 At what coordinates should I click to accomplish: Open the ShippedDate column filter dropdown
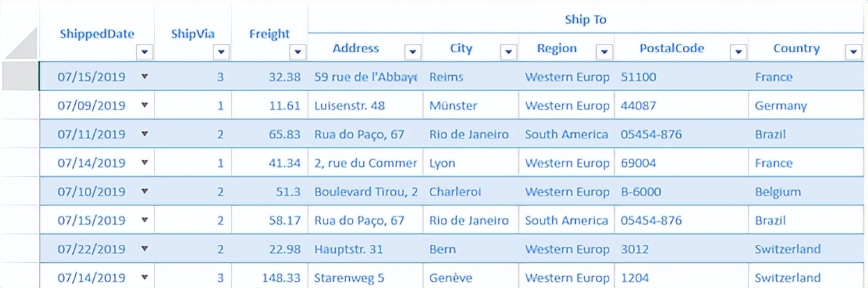(145, 51)
